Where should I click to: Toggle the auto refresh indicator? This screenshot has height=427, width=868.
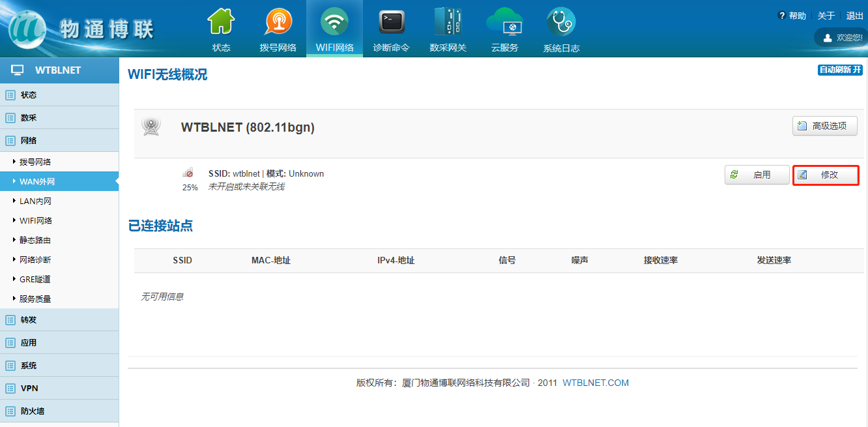(840, 70)
